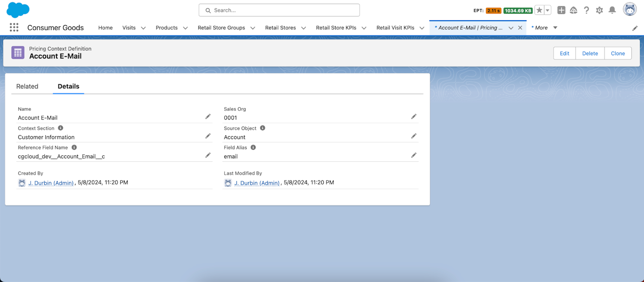Select the Details tab
This screenshot has width=644, height=282.
[x=68, y=86]
